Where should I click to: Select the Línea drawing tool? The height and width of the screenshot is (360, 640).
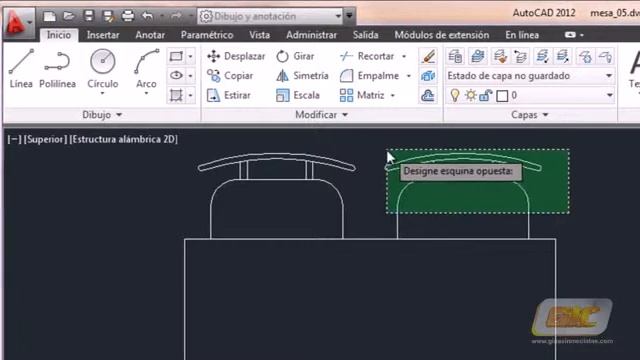click(21, 68)
